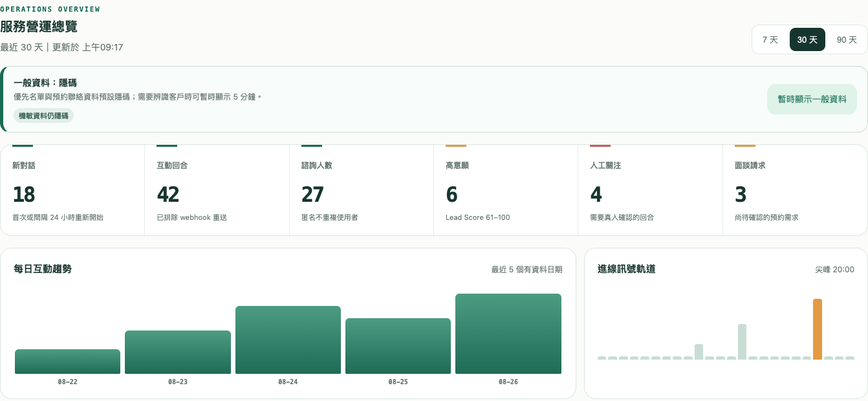This screenshot has width=868, height=401.
Task: Click the 最近 5 個有資料日期 label
Action: tap(526, 270)
